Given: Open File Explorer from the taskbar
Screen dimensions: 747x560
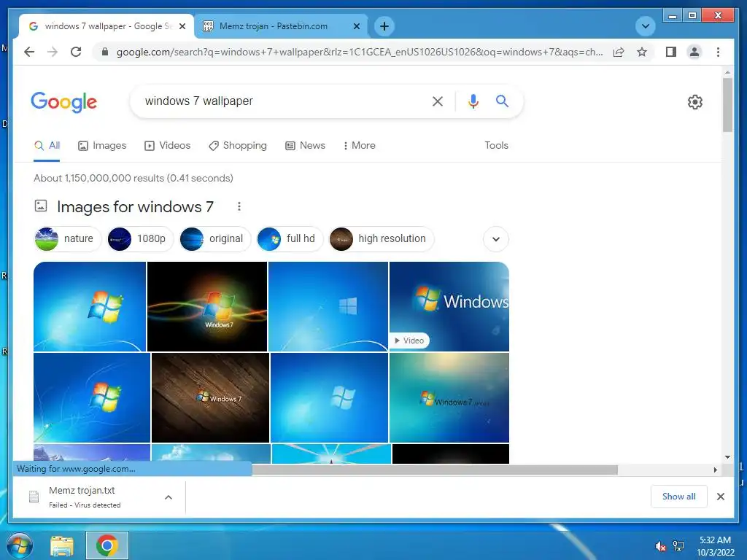Looking at the screenshot, I should click(62, 545).
